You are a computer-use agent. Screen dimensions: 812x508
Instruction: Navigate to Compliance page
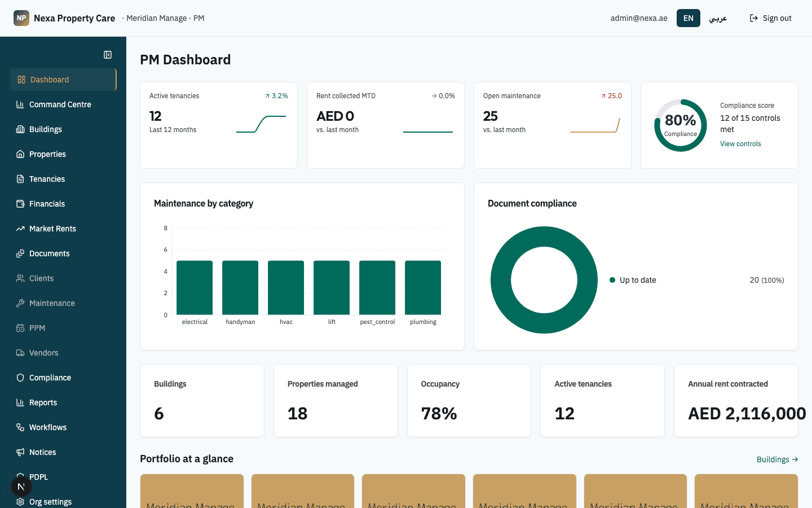63,378
